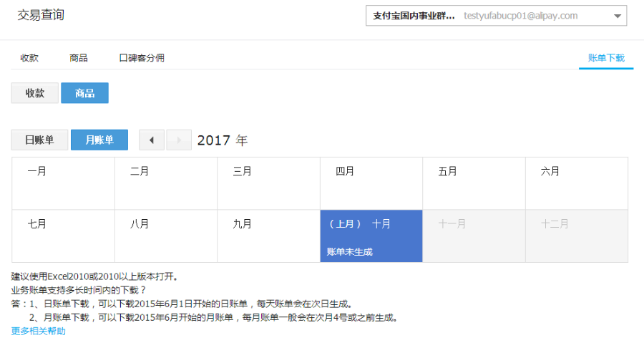Click the next year arrow button
This screenshot has height=343, width=644.
[178, 140]
